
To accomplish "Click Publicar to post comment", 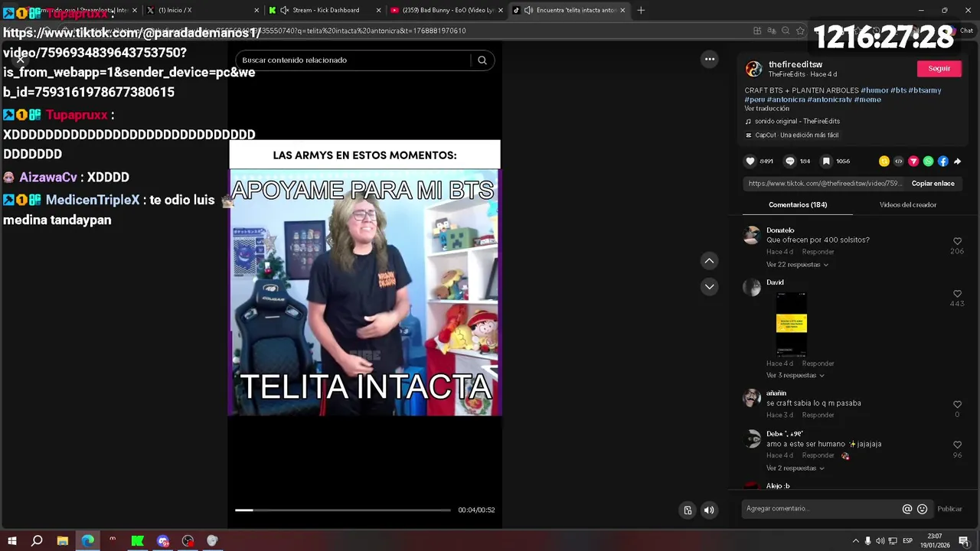I will [x=949, y=509].
